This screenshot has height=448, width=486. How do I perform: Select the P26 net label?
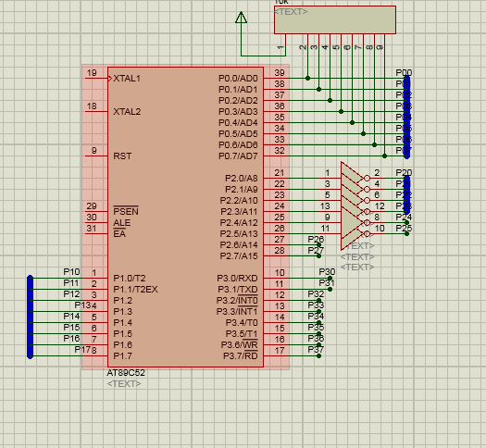pyautogui.click(x=316, y=239)
